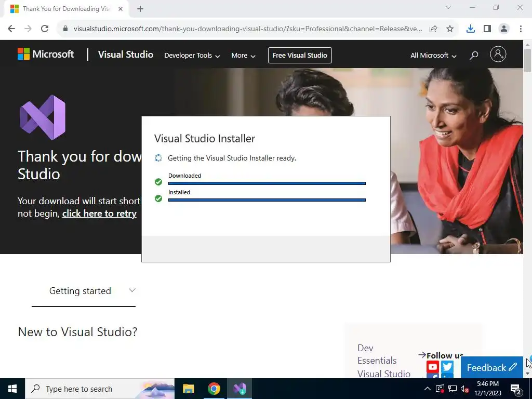Image resolution: width=532 pixels, height=399 pixels.
Task: Click the green Installed check mark
Action: (x=158, y=198)
